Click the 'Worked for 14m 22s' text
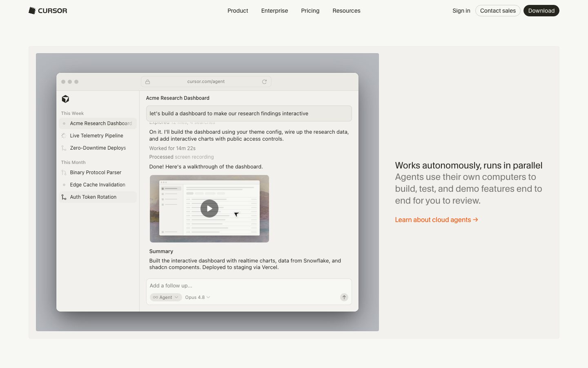588x368 pixels. pos(172,148)
